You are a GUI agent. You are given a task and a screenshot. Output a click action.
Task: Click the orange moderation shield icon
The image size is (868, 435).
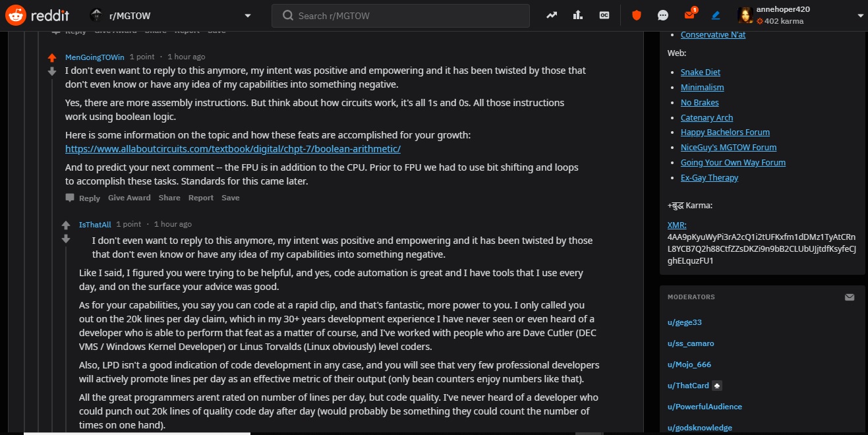coord(637,15)
